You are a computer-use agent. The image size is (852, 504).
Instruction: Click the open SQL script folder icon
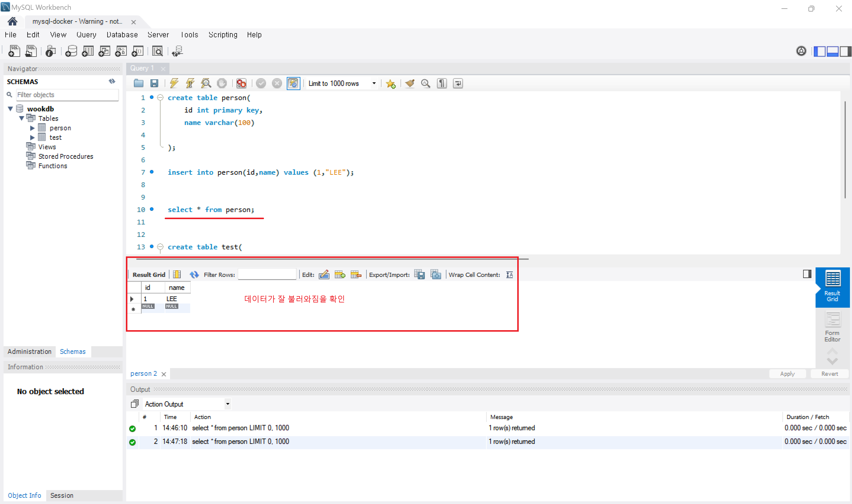tap(138, 83)
